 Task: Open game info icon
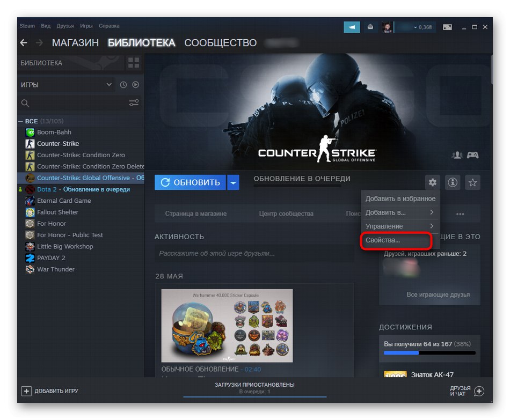pyautogui.click(x=453, y=182)
